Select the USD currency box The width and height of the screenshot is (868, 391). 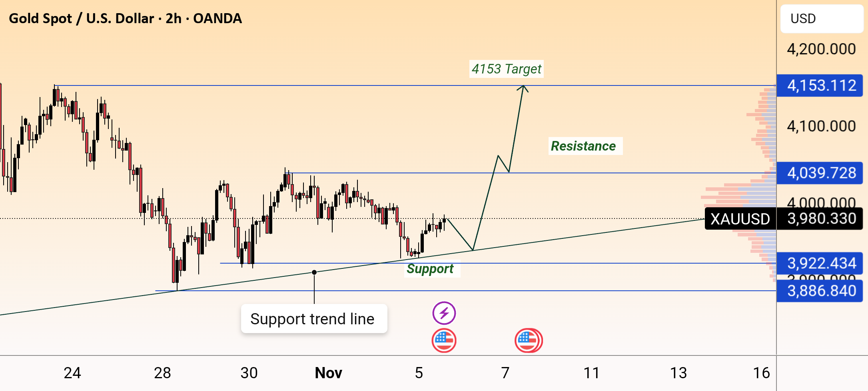[822, 19]
